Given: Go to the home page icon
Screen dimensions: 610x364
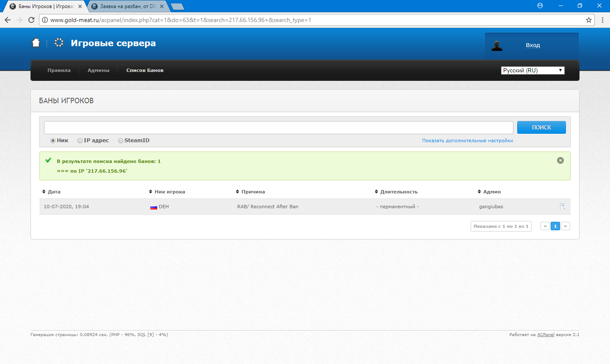Looking at the screenshot, I should [x=36, y=43].
